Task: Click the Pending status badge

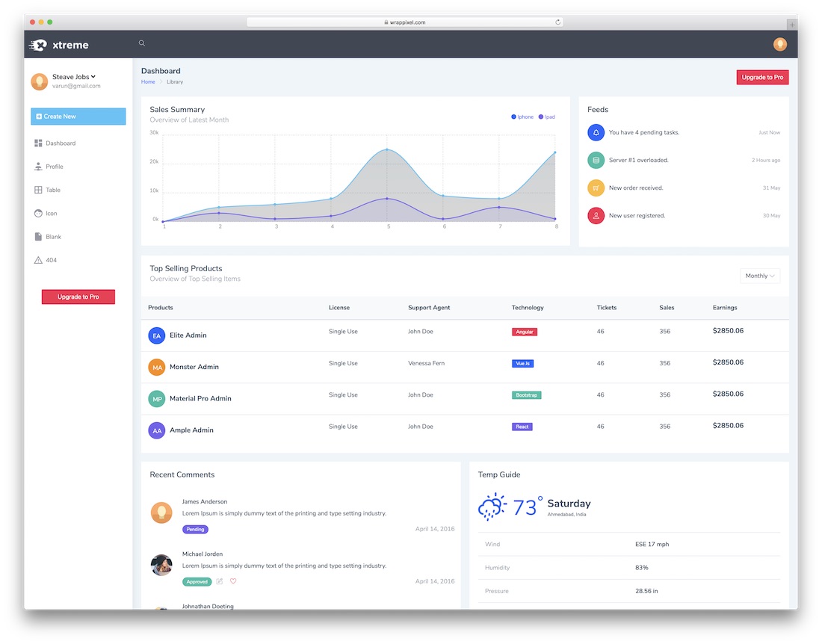Action: 195,529
